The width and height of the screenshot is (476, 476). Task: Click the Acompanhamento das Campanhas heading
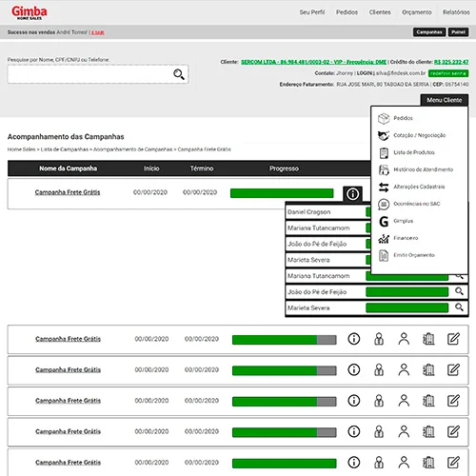click(66, 137)
